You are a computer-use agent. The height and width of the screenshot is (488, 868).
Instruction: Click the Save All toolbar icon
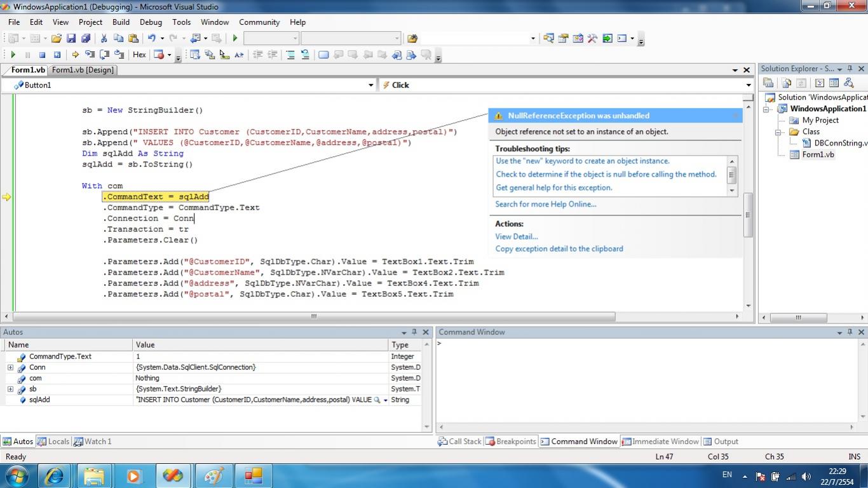[85, 39]
